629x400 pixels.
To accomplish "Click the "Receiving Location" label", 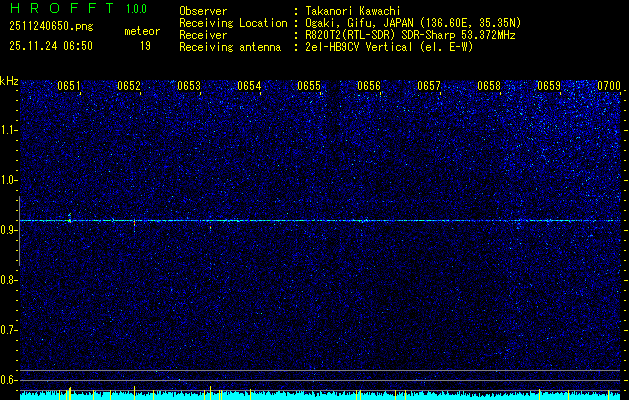I will click(233, 23).
